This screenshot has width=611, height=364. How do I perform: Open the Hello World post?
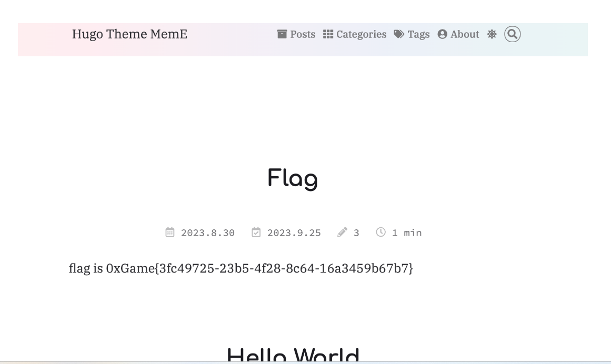[x=293, y=356]
